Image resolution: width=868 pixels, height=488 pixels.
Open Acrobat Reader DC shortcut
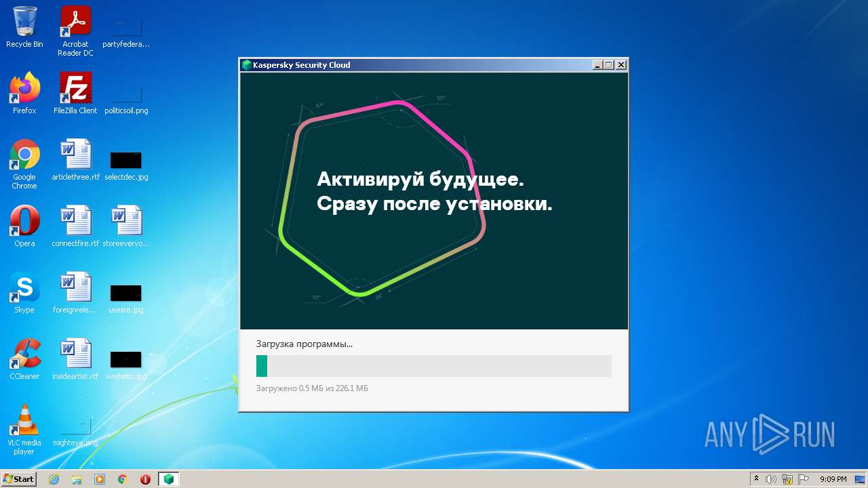75,31
